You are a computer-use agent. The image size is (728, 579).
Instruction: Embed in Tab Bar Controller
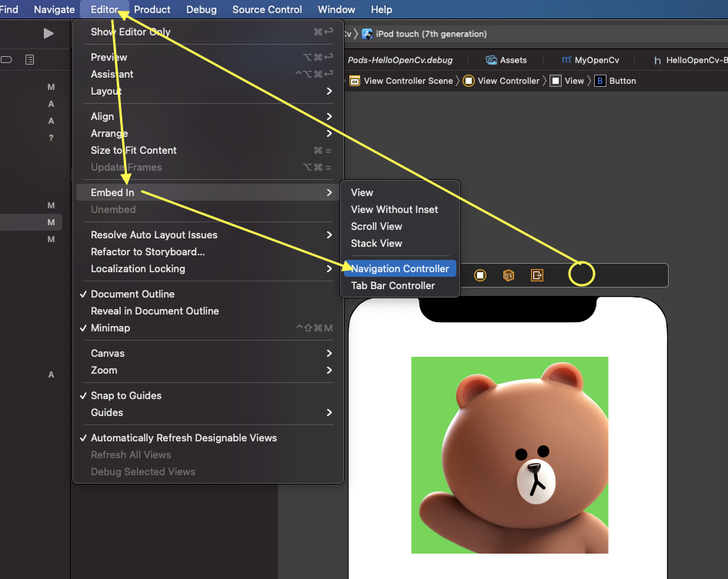pyautogui.click(x=400, y=286)
